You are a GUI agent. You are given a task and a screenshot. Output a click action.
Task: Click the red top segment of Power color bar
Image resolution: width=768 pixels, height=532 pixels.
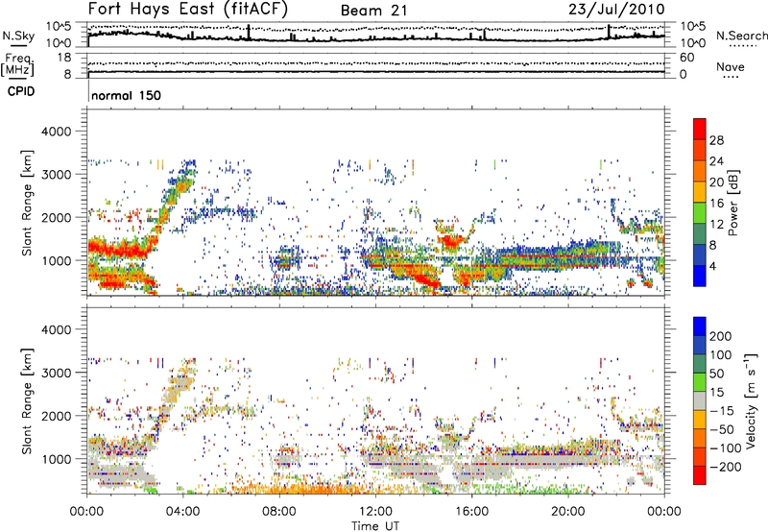(700, 129)
